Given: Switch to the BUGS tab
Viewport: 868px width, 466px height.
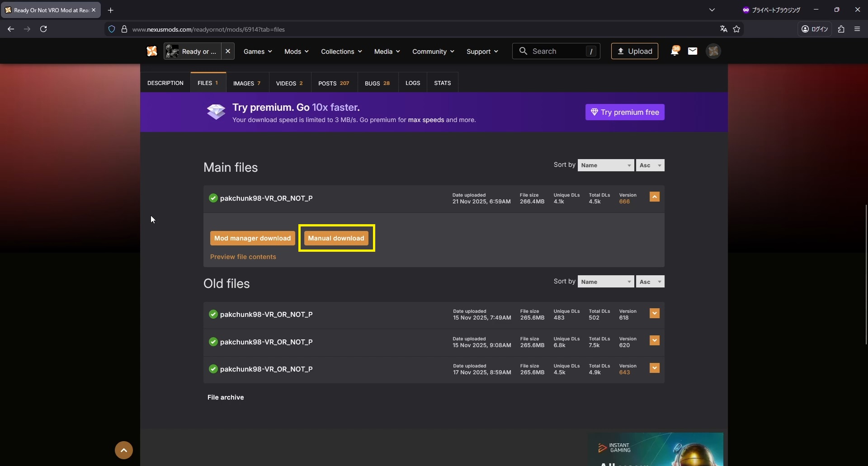Looking at the screenshot, I should point(377,83).
